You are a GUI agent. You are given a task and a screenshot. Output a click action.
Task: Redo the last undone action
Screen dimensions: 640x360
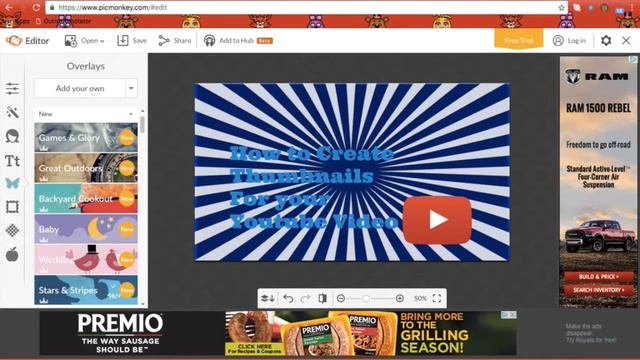click(x=305, y=298)
